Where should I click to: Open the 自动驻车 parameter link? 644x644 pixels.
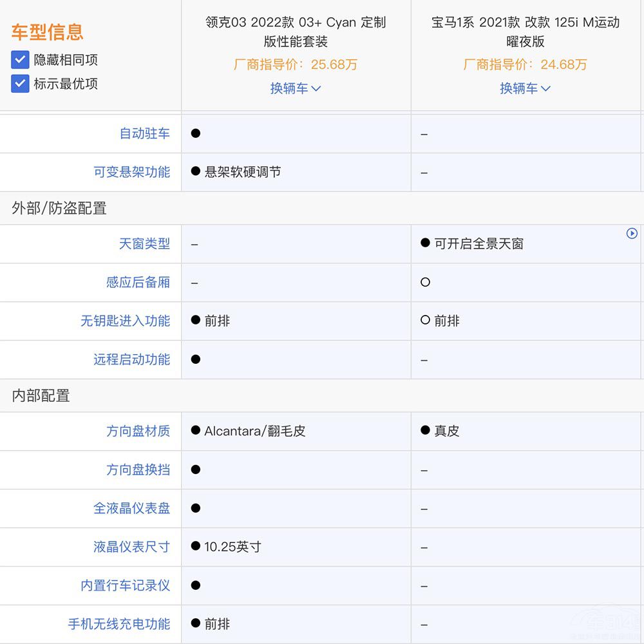click(145, 133)
